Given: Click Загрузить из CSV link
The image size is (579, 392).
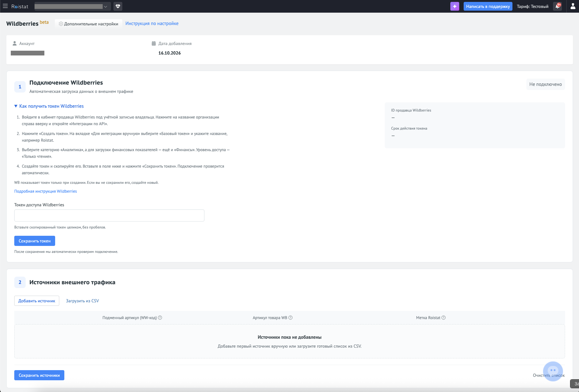Looking at the screenshot, I should [x=82, y=301].
